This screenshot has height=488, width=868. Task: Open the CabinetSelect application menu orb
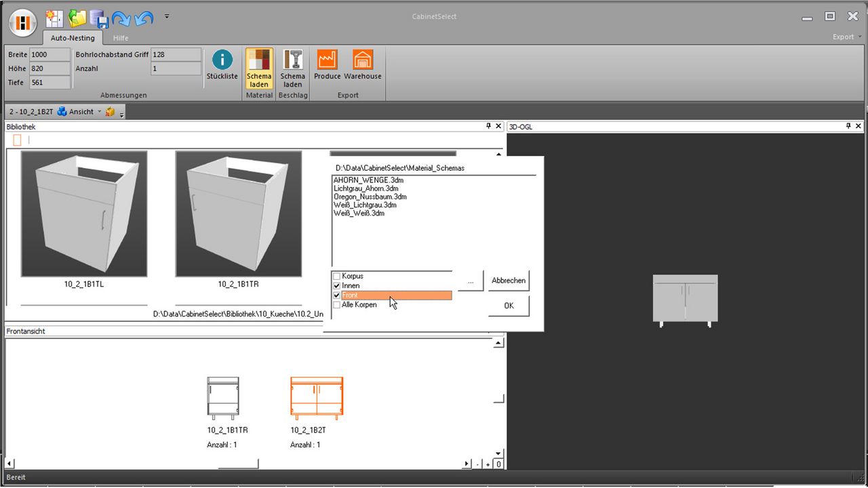[22, 22]
